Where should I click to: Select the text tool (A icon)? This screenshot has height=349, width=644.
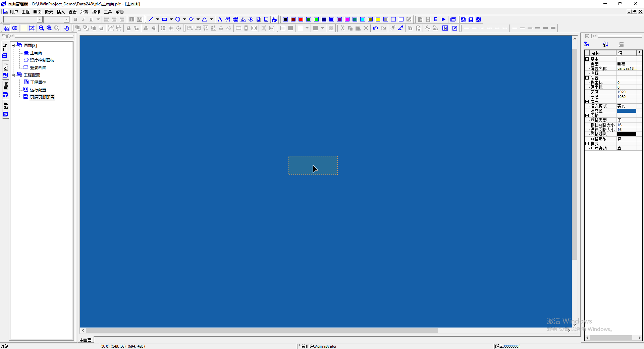pos(220,19)
